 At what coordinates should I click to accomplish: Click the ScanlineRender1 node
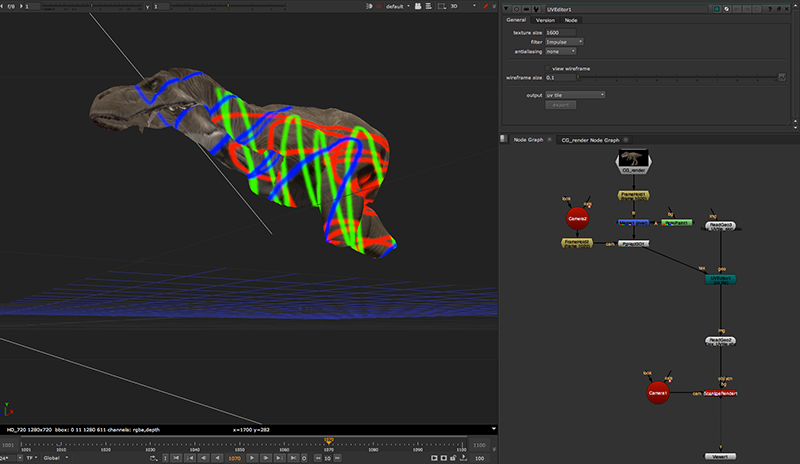coord(719,394)
